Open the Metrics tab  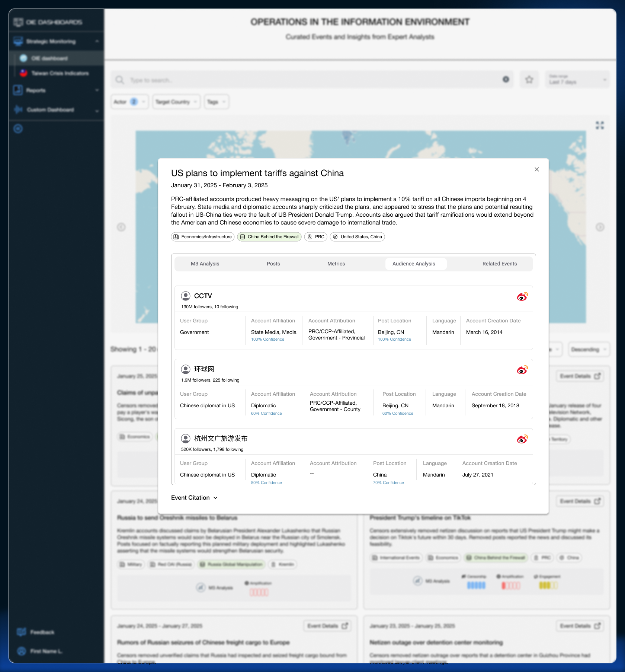click(336, 264)
